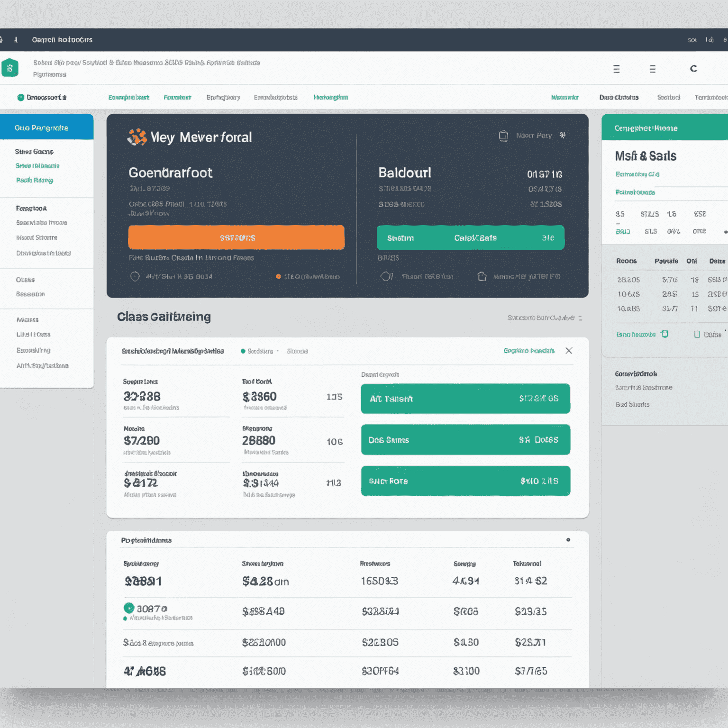The height and width of the screenshot is (728, 728).
Task: Click the small dot icon in the 'Poyienifidinms' header
Action: (x=568, y=540)
